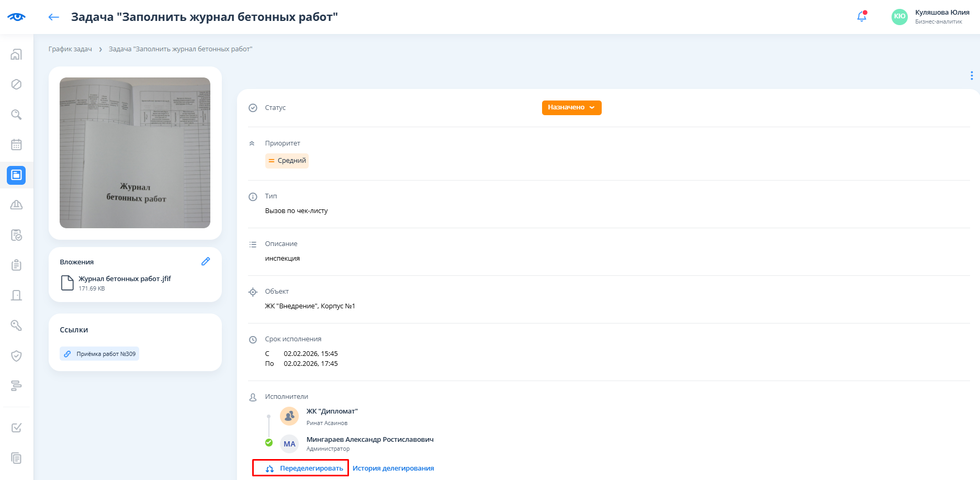Select the active task schedule sidebar item
980x480 pixels.
coord(16,175)
